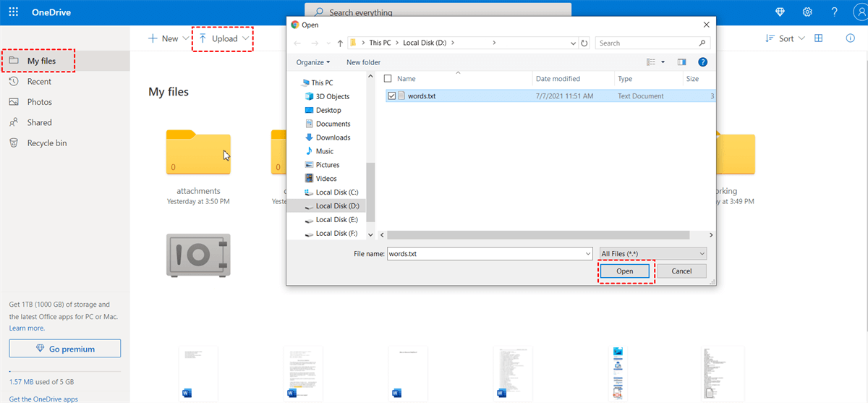Open Recycle bin in sidebar
868x403 pixels.
click(46, 143)
